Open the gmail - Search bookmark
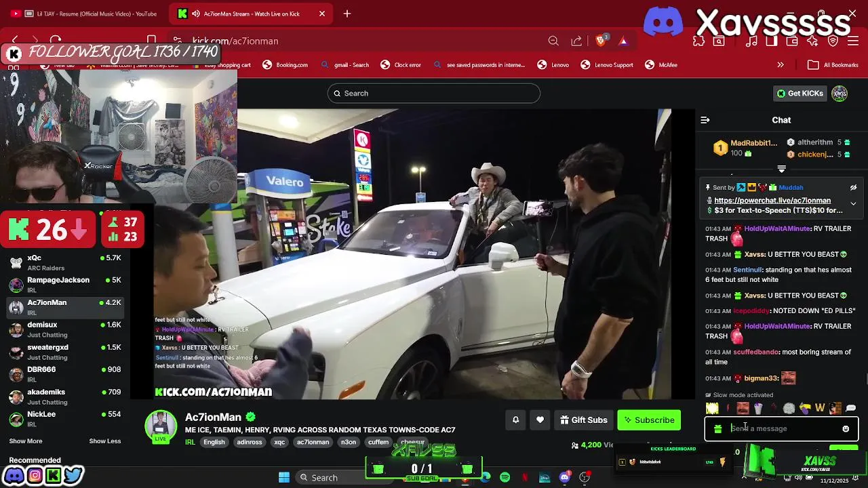 pyautogui.click(x=345, y=65)
